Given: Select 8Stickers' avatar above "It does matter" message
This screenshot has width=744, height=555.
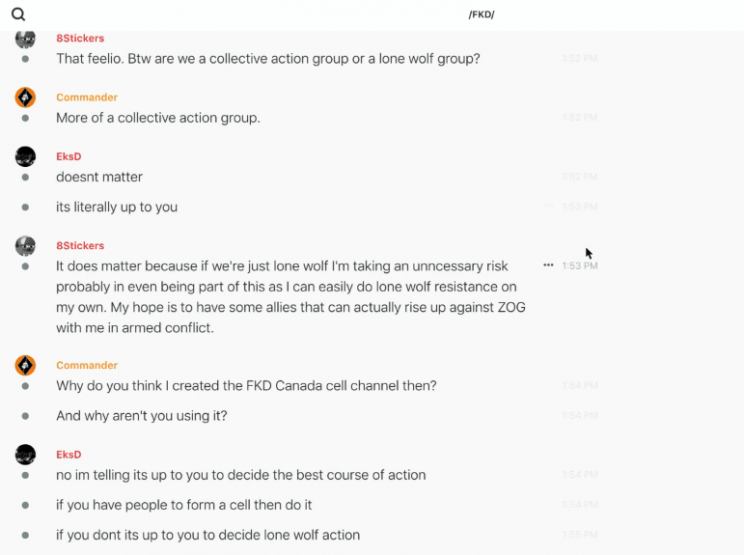Looking at the screenshot, I should tap(25, 246).
